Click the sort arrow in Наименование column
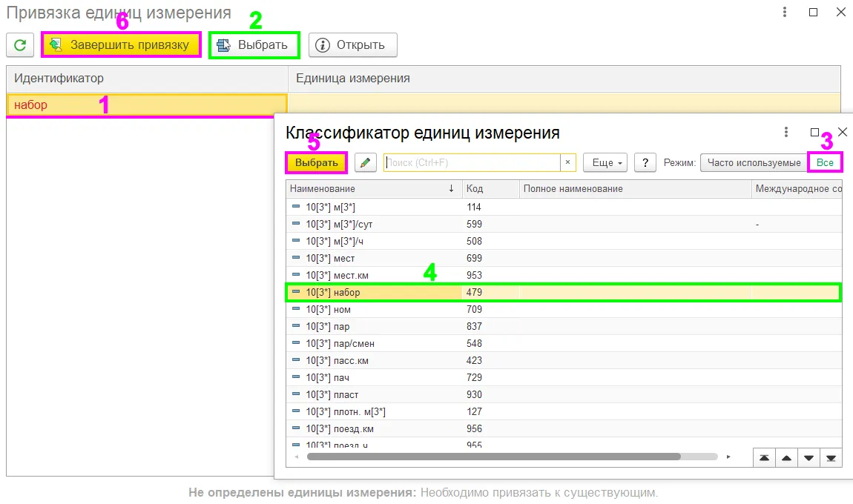Image resolution: width=853 pixels, height=504 pixels. [x=451, y=189]
